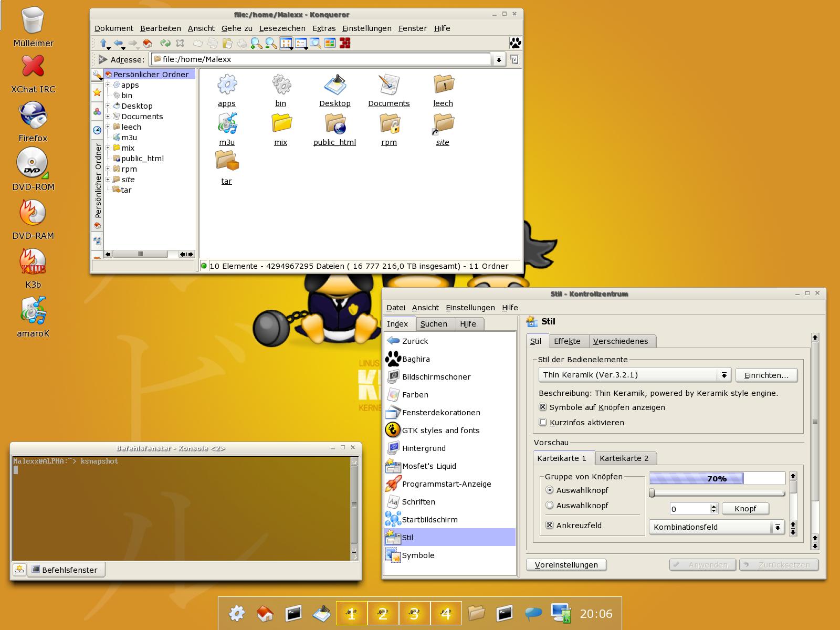Select the second Auswahlknopf radio button
This screenshot has width=840, height=630.
tap(550, 505)
